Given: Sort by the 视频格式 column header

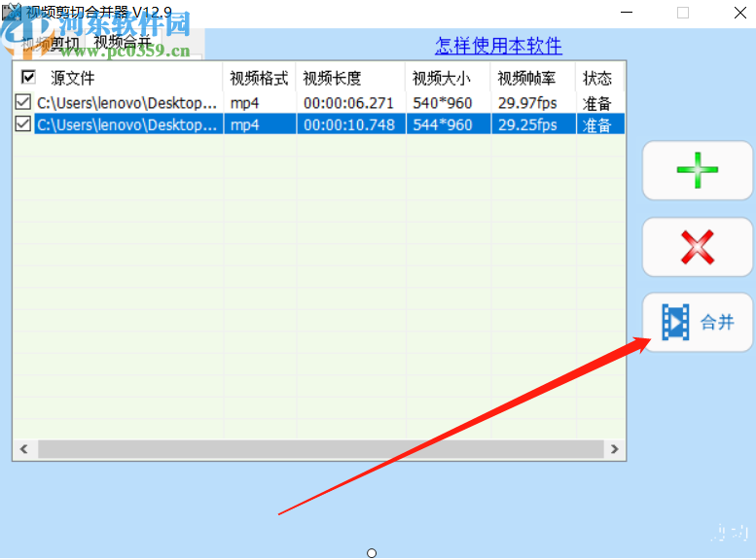Looking at the screenshot, I should pos(260,78).
